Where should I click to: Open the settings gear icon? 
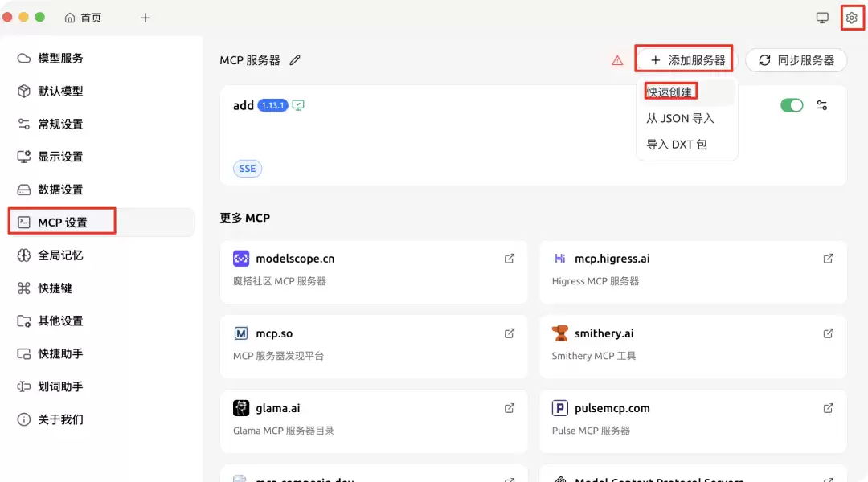[x=851, y=18]
